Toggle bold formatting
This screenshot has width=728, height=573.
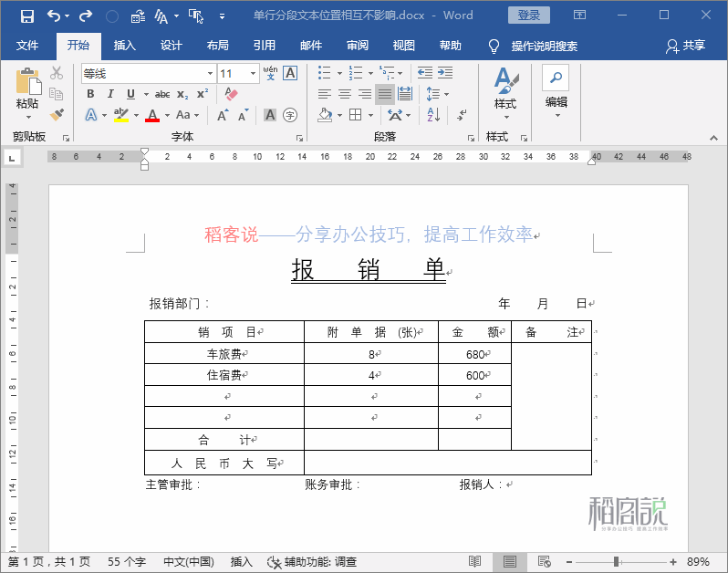(90, 94)
